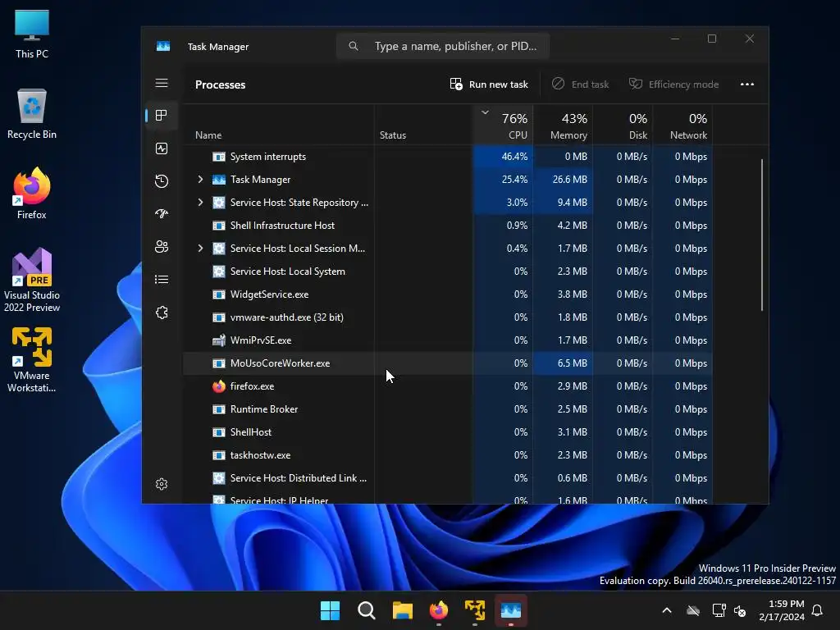The image size is (840, 630).
Task: Open the hamburger navigation menu
Action: (162, 83)
